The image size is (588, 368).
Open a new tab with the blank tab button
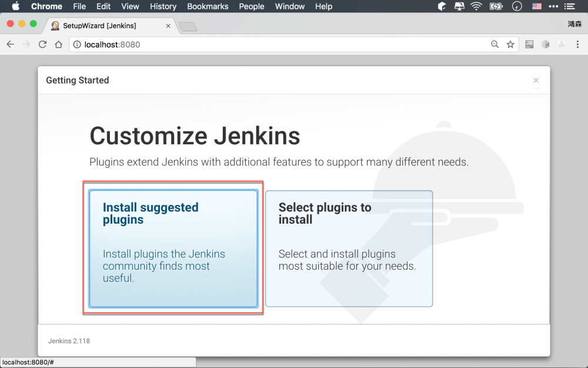coord(188,26)
